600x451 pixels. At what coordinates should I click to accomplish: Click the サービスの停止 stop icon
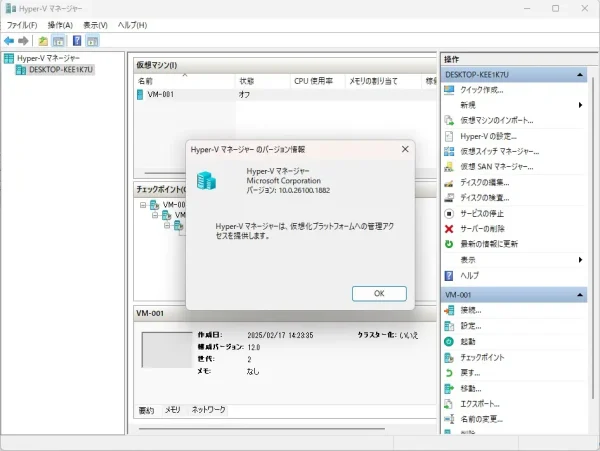pyautogui.click(x=449, y=213)
